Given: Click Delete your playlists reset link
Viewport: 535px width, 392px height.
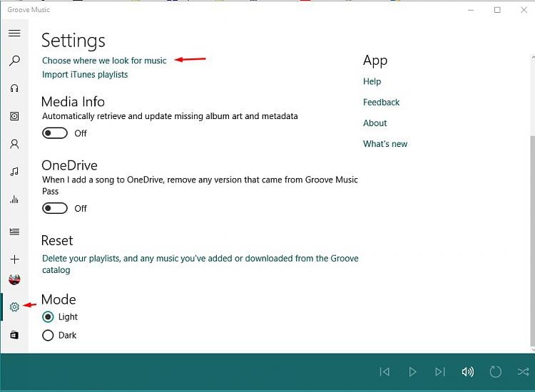Looking at the screenshot, I should click(200, 264).
